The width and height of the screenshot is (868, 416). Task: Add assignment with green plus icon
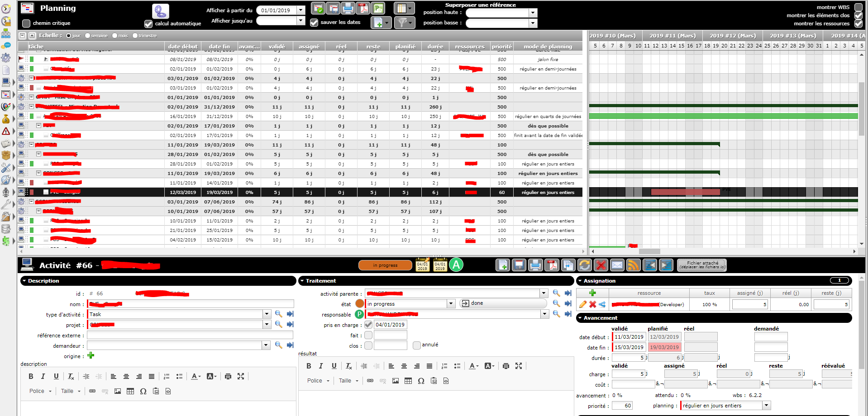(x=592, y=293)
